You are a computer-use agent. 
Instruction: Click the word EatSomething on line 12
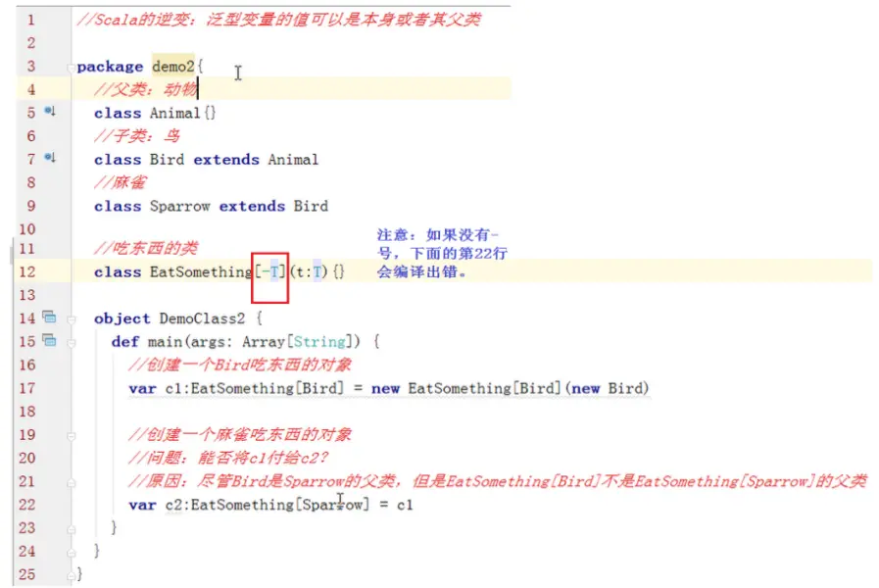click(x=201, y=272)
